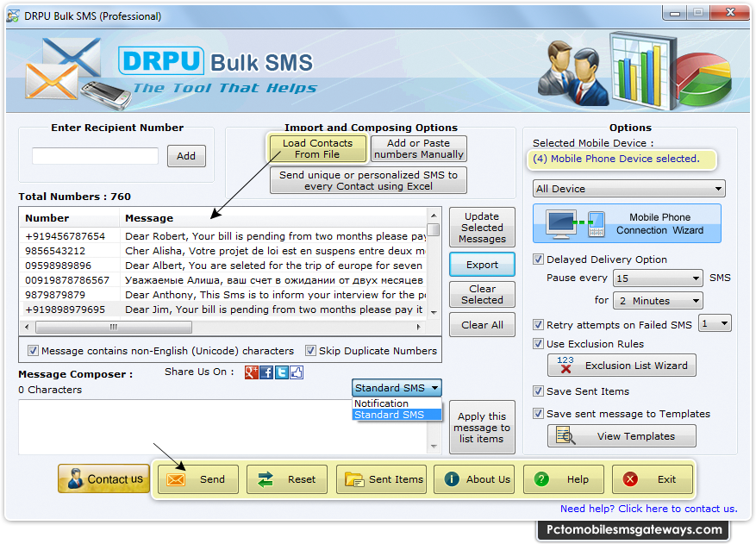
Task: Click Add or Paste numbers Manually
Action: click(418, 148)
